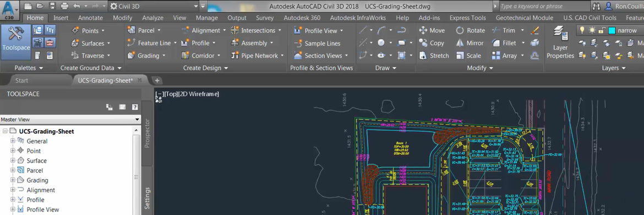Save the drawing with the floppy icon
Viewport: 644px width, 215px height.
tap(52, 6)
